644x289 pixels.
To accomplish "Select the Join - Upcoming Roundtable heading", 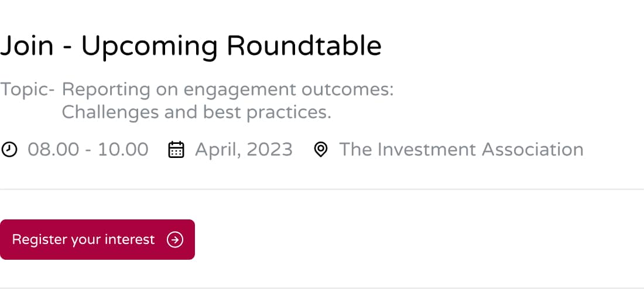I will point(191,46).
